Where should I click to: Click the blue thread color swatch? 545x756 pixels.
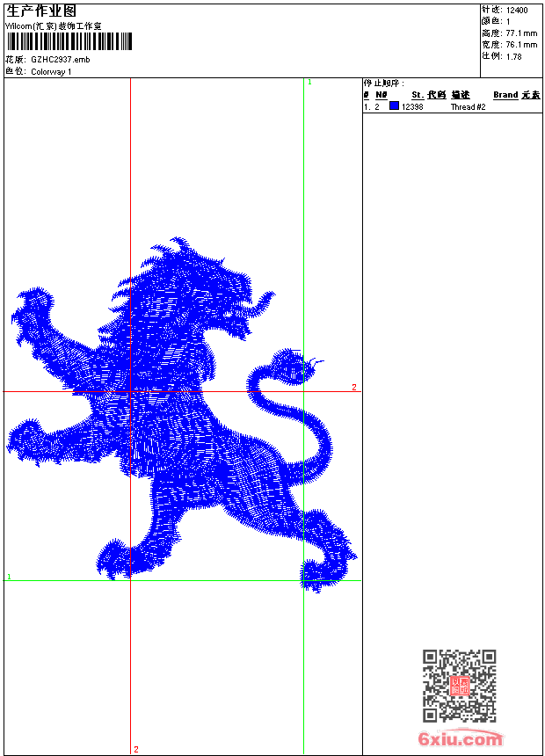click(394, 105)
